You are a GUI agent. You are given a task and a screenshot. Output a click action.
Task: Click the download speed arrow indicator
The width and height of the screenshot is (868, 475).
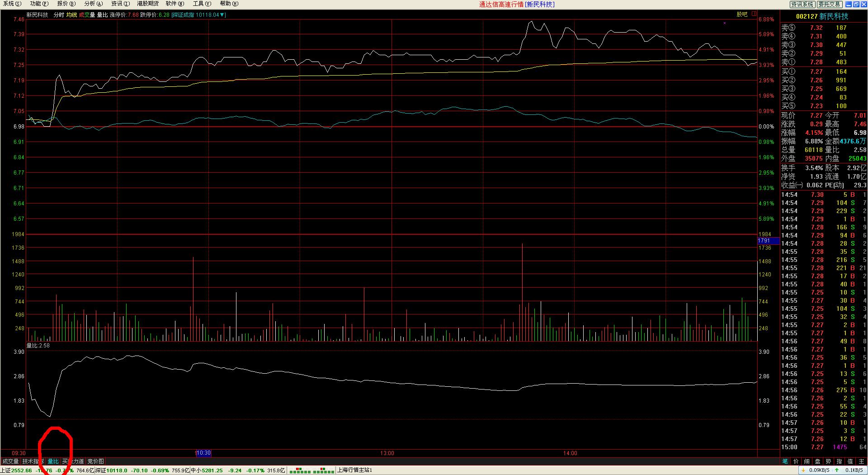click(x=803, y=470)
